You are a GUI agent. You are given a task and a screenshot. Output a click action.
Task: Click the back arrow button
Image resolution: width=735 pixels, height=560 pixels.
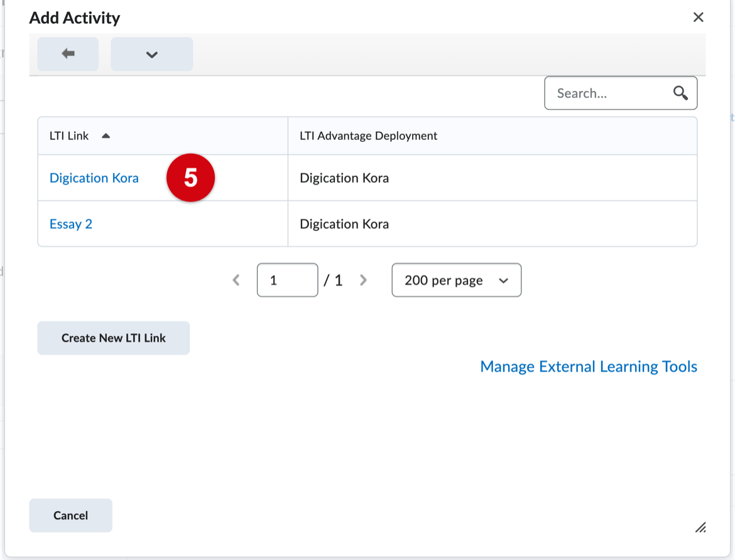pos(68,54)
